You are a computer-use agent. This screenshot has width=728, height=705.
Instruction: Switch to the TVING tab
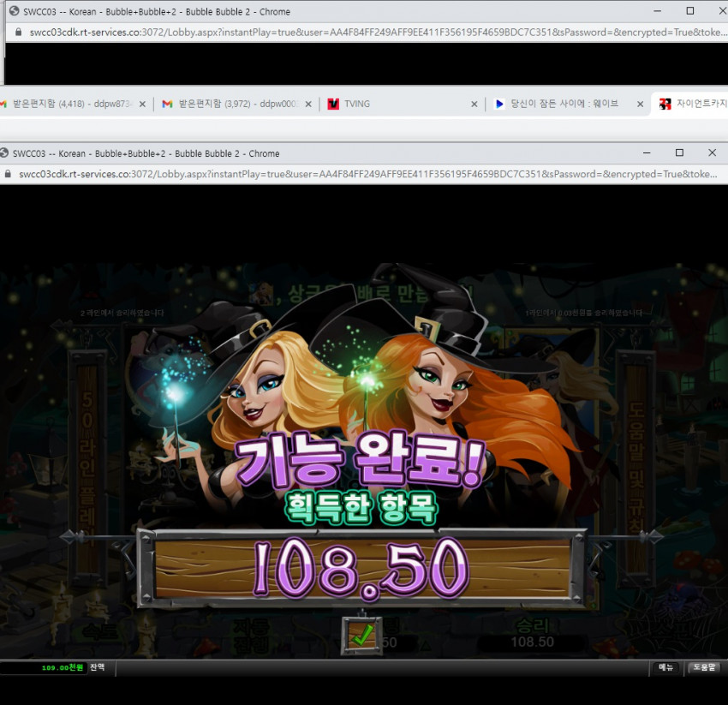pyautogui.click(x=402, y=104)
